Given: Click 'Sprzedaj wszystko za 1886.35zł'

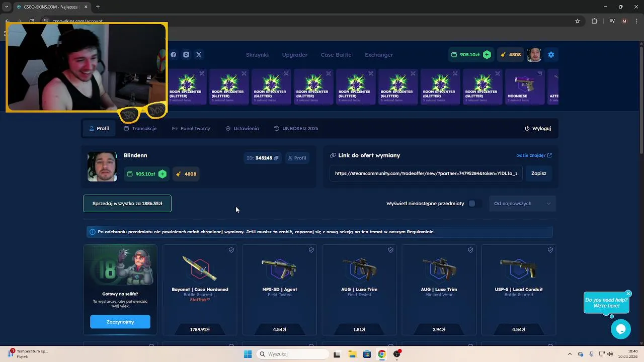Looking at the screenshot, I should pyautogui.click(x=127, y=204).
